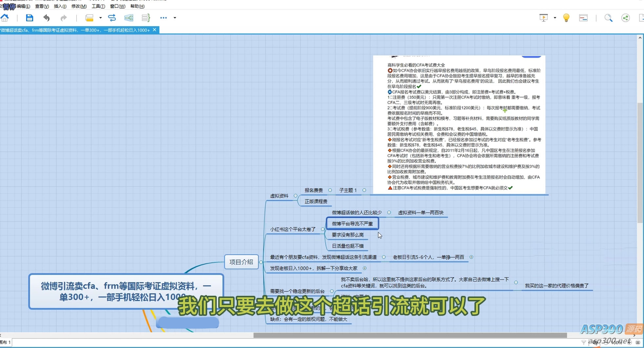Select the 微博平台导流不严重 node

(x=352, y=223)
